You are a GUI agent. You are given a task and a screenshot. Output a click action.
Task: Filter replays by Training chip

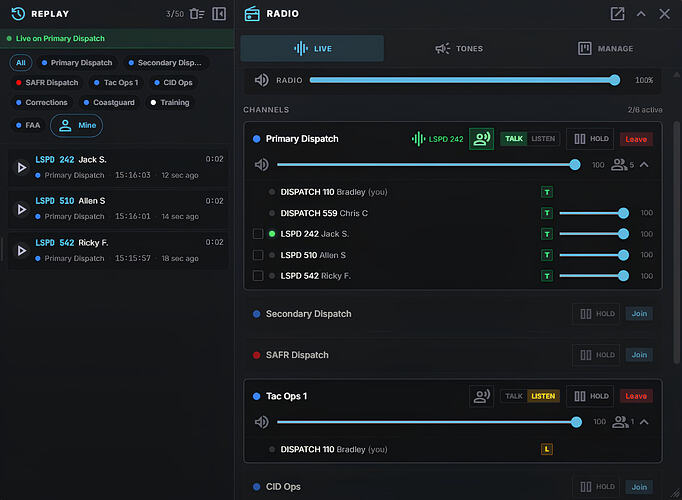pyautogui.click(x=170, y=103)
